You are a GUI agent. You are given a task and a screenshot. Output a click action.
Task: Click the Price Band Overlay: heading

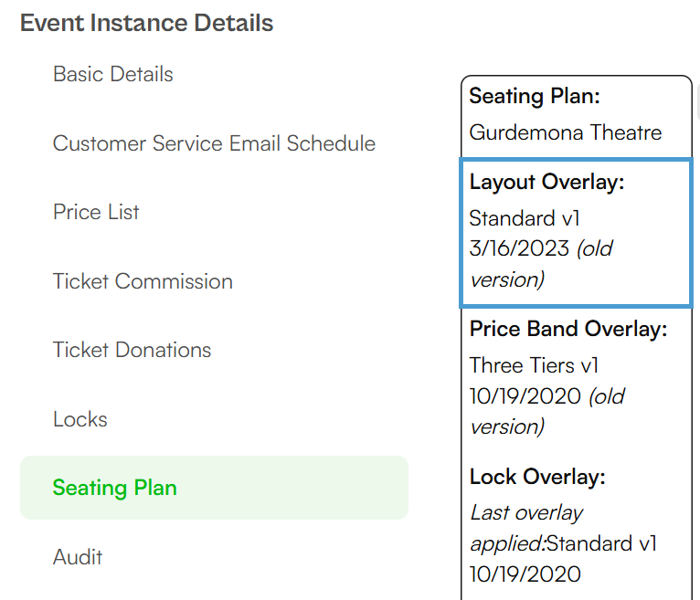click(567, 329)
